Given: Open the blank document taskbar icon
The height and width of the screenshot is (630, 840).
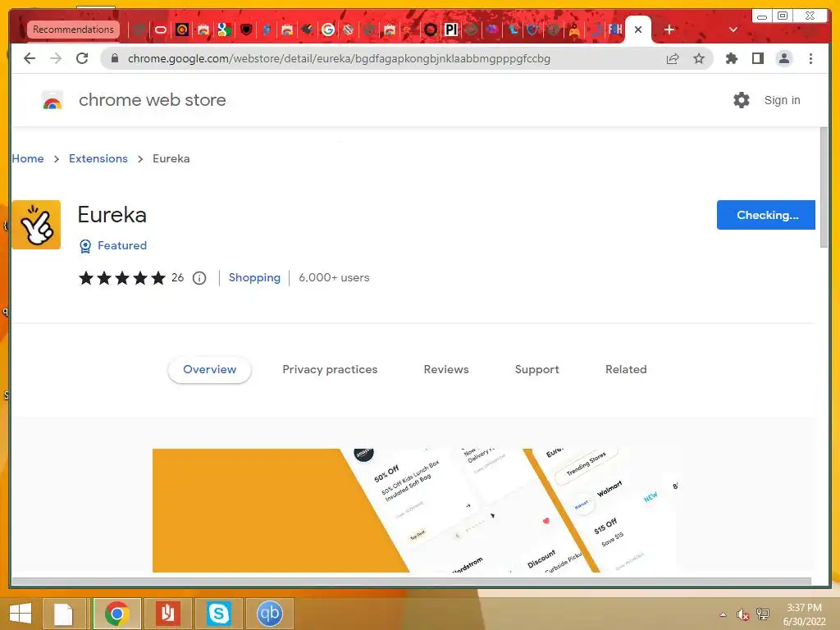Looking at the screenshot, I should [x=63, y=614].
